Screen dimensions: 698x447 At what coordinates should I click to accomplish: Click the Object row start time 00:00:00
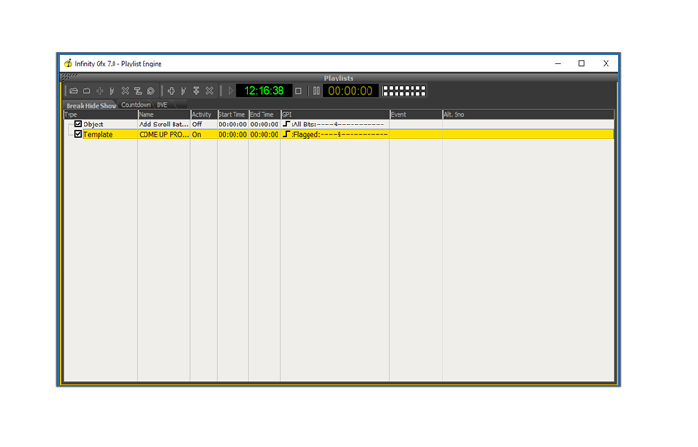tap(232, 124)
